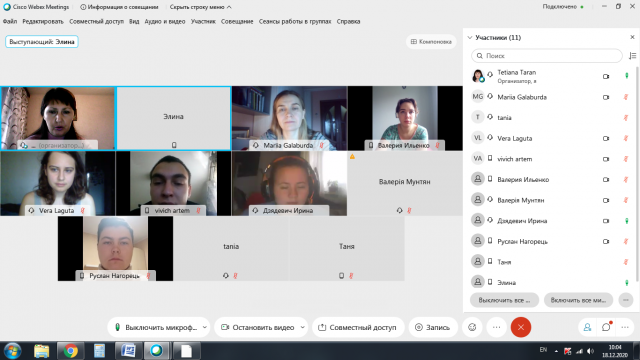Viewport: 640px width, 360px height.
Task: Click Валерія Мунтян's camera icon
Action: click(606, 200)
